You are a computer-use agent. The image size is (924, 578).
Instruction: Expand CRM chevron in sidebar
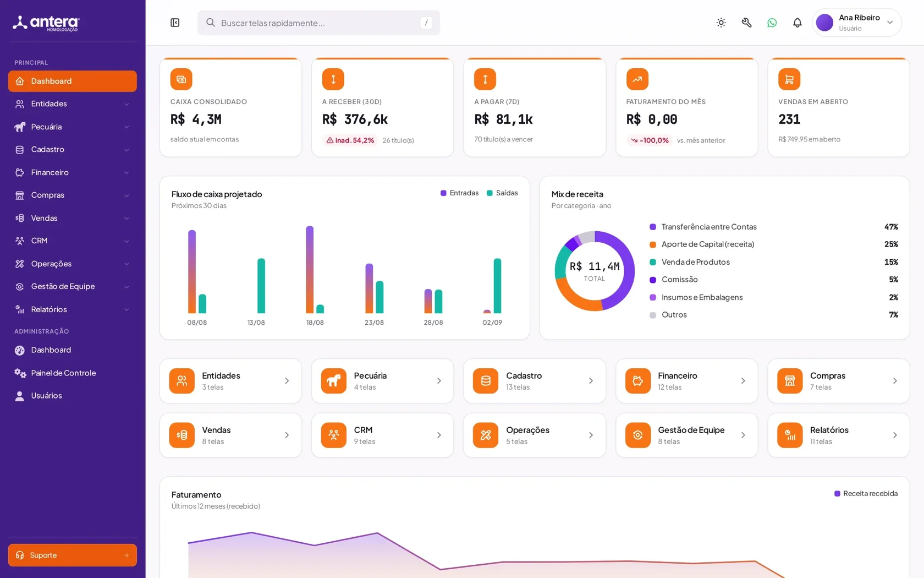pyautogui.click(x=127, y=241)
